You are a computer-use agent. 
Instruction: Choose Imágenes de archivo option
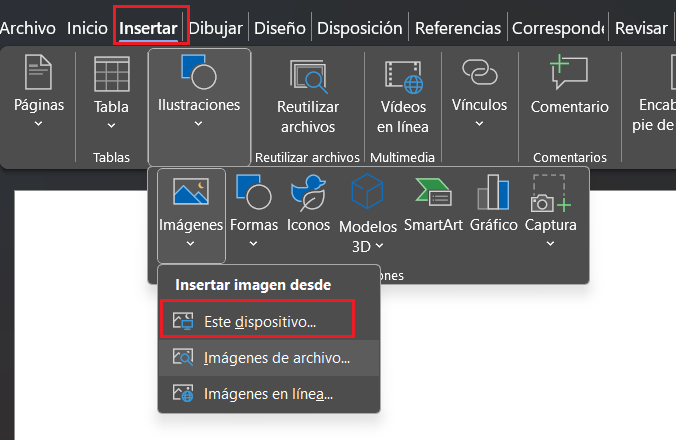269,358
